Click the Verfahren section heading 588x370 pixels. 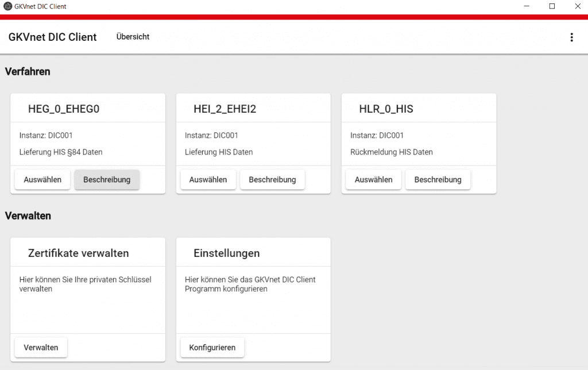click(28, 72)
